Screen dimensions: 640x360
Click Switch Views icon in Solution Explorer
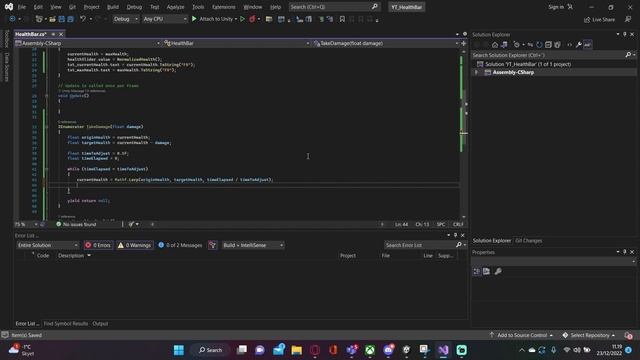tap(504, 45)
